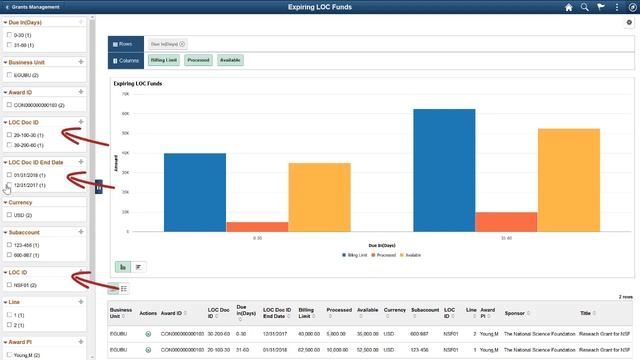Switch to horizontal bar chart view
The height and width of the screenshot is (360, 640).
click(139, 267)
